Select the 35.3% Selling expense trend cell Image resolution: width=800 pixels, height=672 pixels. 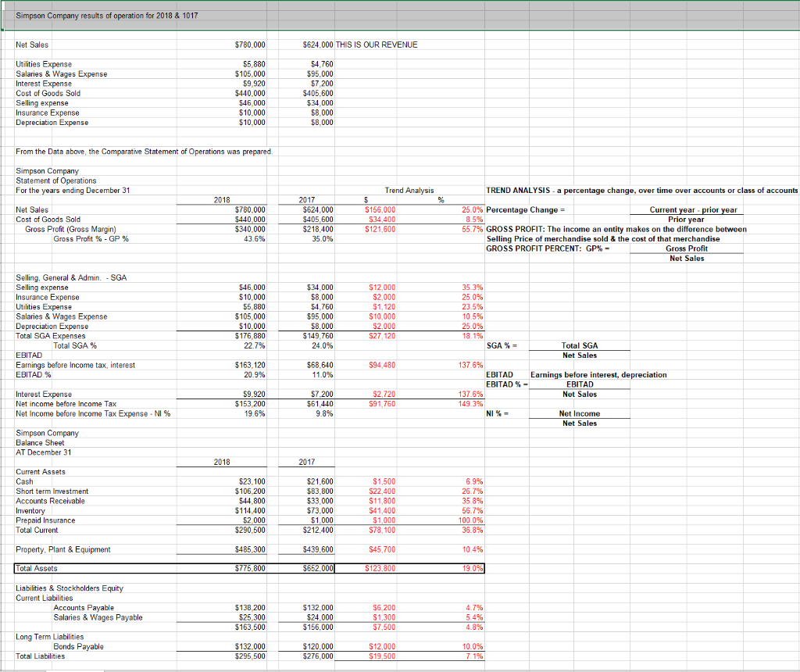coord(473,288)
